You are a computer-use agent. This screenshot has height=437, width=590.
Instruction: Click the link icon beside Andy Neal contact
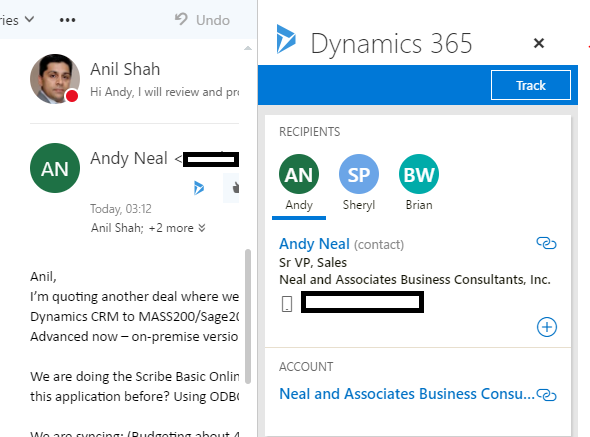coord(546,243)
